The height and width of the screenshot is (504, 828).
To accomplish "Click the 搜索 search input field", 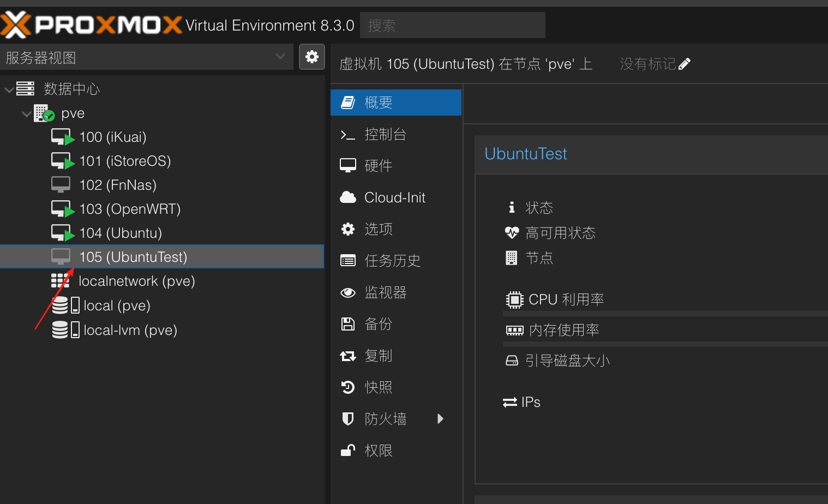I will coord(452,25).
